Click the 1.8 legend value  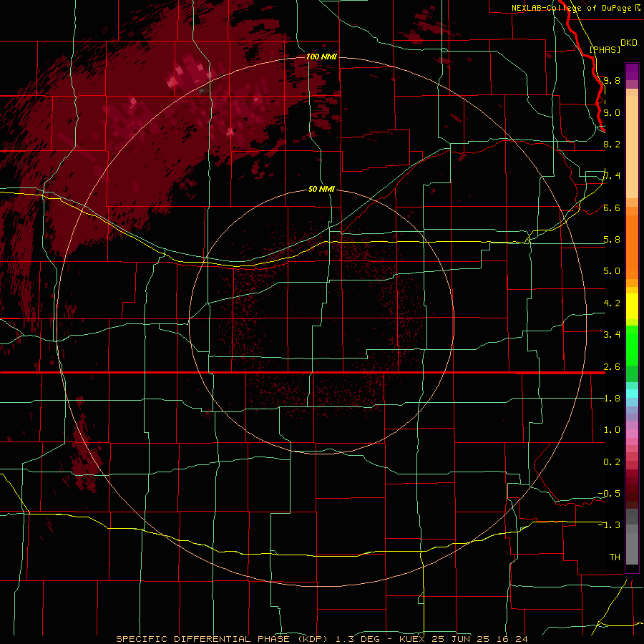click(x=612, y=399)
